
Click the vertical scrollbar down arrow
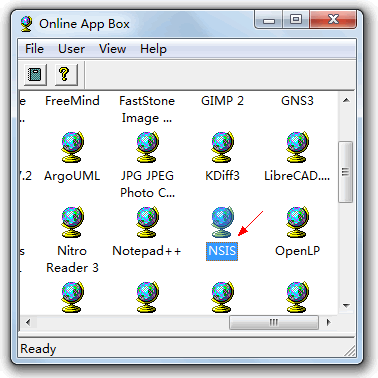(346, 306)
